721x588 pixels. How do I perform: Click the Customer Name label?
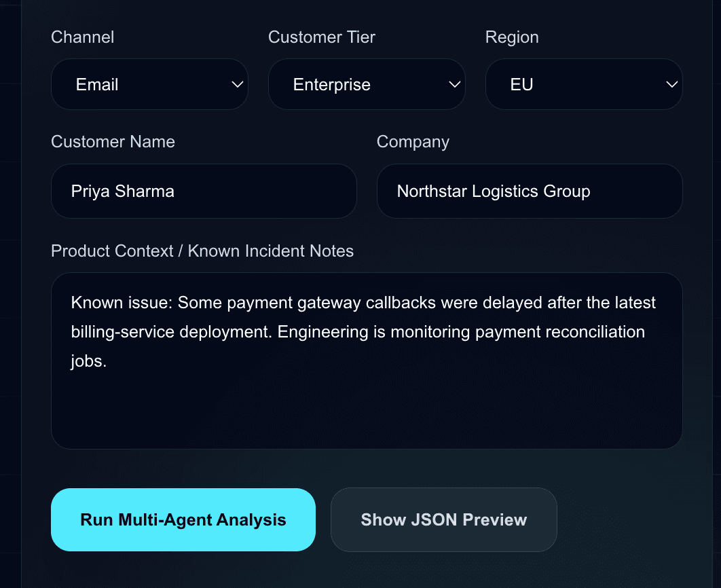(113, 142)
